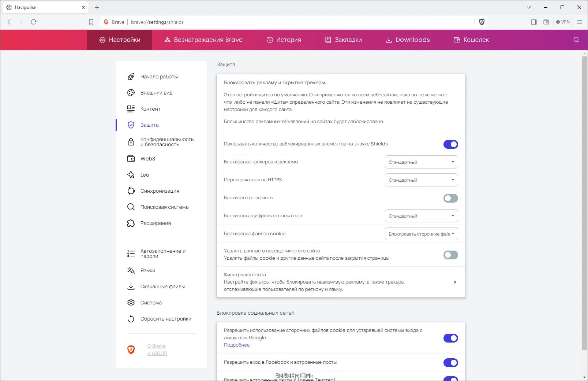Open the О Brave link
The image size is (588, 381).
157,346
